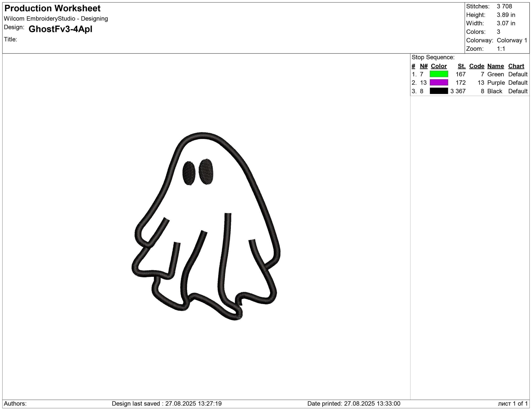532x409 pixels.
Task: Click the green color swatch
Action: [x=439, y=74]
